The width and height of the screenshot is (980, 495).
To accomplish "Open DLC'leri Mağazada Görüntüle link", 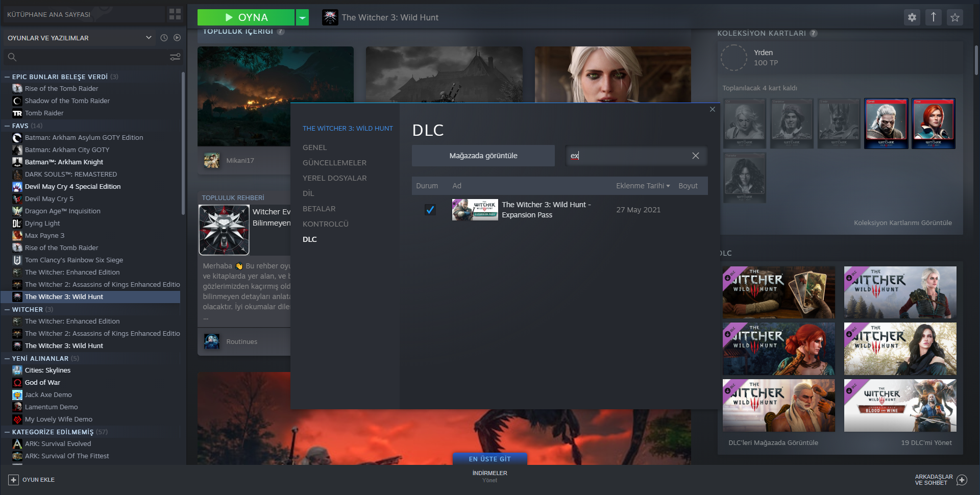I will (773, 442).
